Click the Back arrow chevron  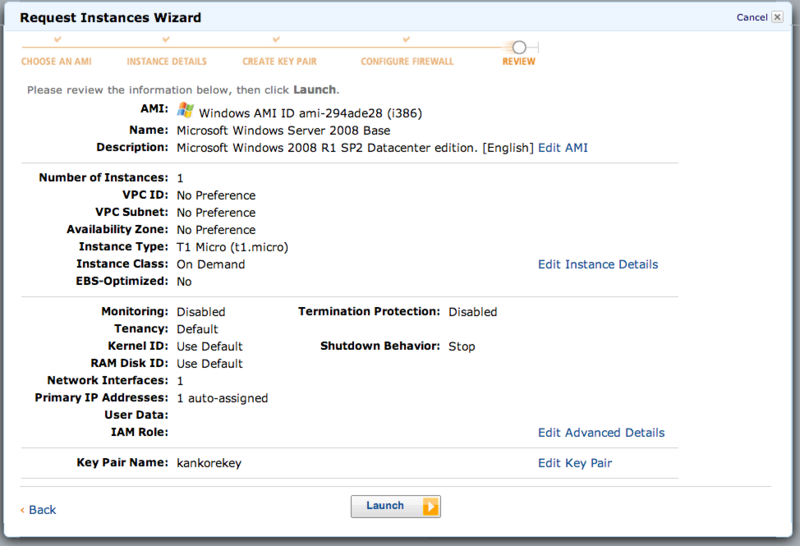[22, 510]
